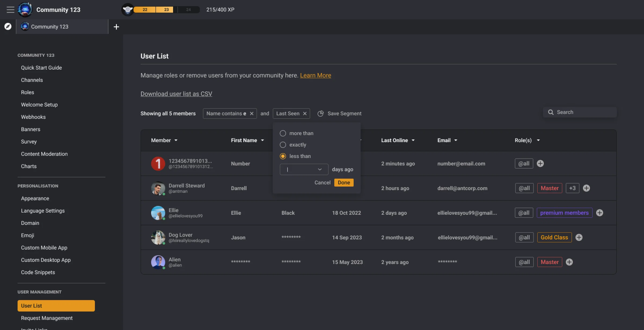Add a new community with plus icon
This screenshot has width=644, height=330.
click(x=116, y=27)
